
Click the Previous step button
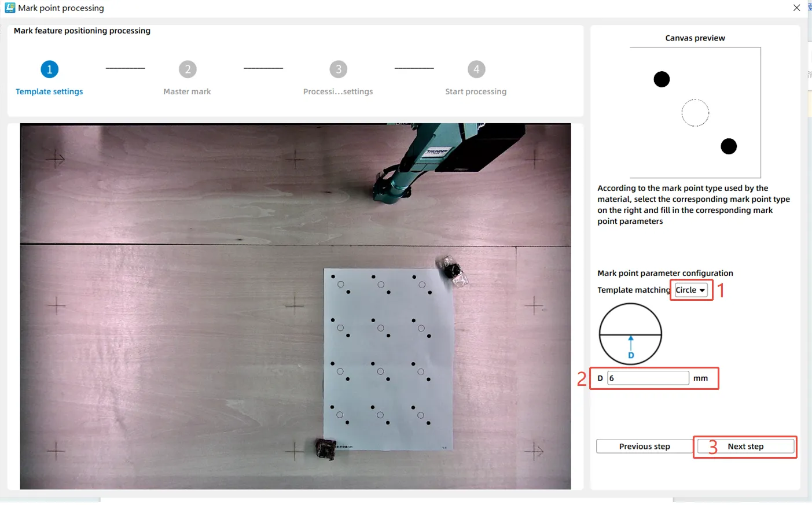pyautogui.click(x=645, y=447)
